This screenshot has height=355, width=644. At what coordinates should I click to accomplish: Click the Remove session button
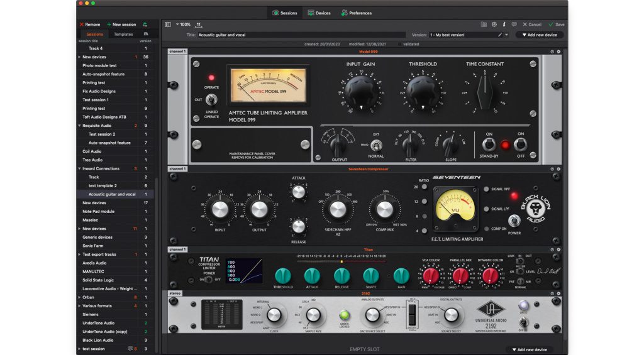90,25
